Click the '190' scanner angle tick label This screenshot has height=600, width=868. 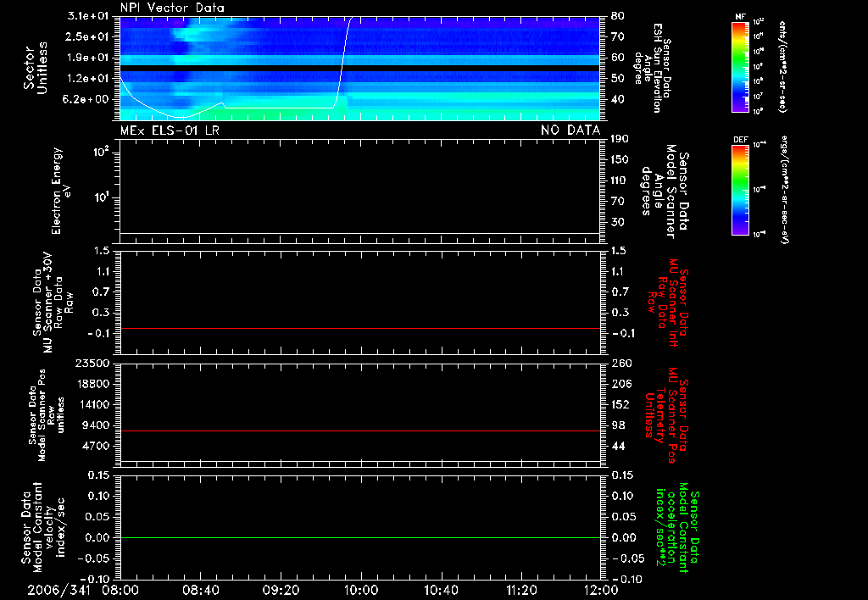(x=620, y=139)
